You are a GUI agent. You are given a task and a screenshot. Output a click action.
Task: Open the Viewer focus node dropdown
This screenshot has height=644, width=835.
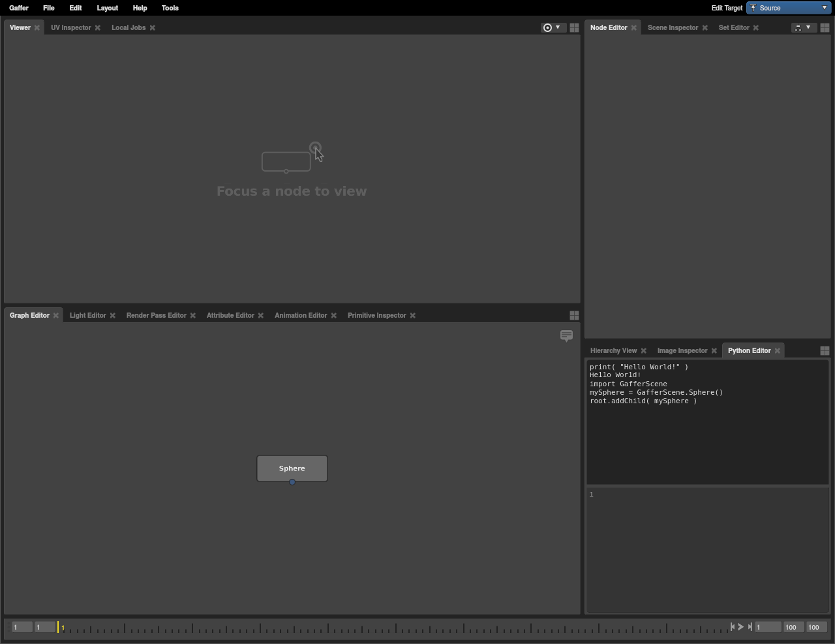[x=552, y=27]
